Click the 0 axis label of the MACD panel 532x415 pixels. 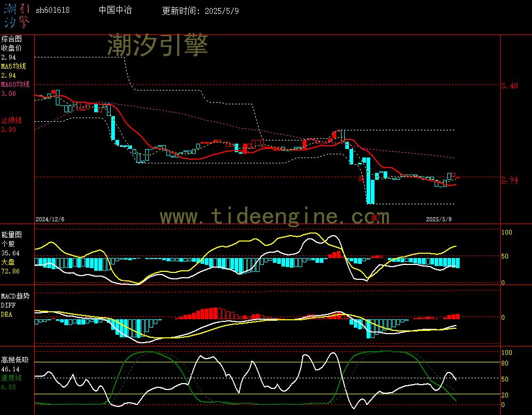click(503, 317)
